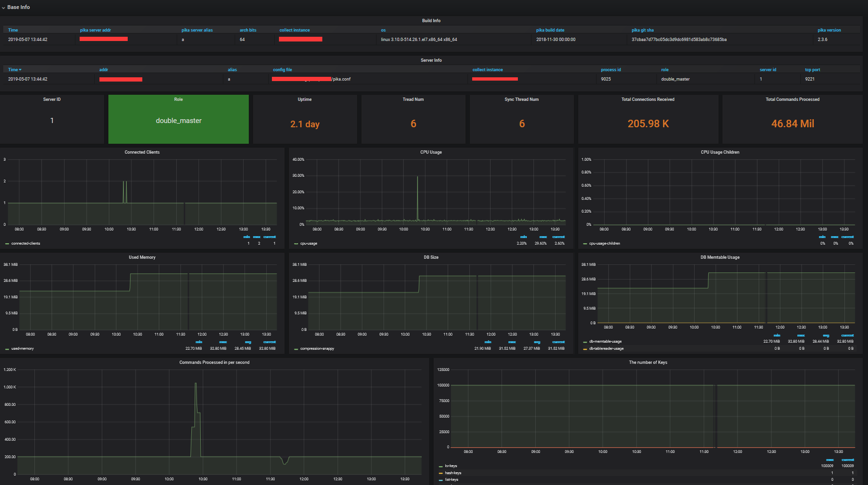Open color picker for connected-clients series
This screenshot has height=485, width=868.
coord(7,244)
